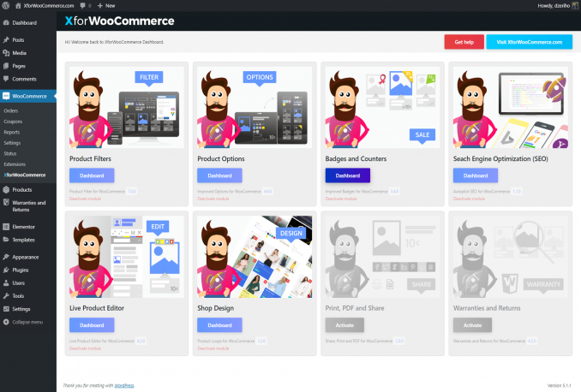581x392 pixels.
Task: Collapse the admin sidebar menu
Action: click(x=26, y=322)
